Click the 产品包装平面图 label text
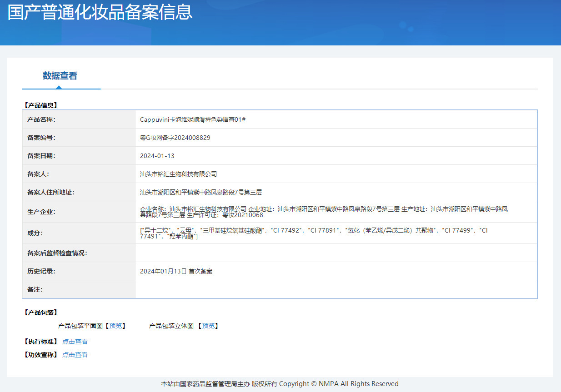561x392 pixels. [x=80, y=326]
